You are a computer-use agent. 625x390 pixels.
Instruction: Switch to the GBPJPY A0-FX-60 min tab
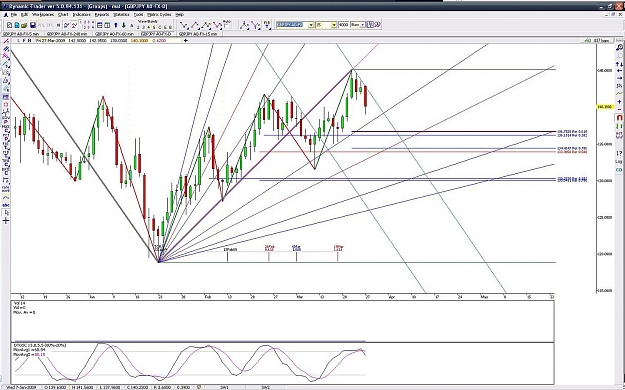[x=114, y=34]
